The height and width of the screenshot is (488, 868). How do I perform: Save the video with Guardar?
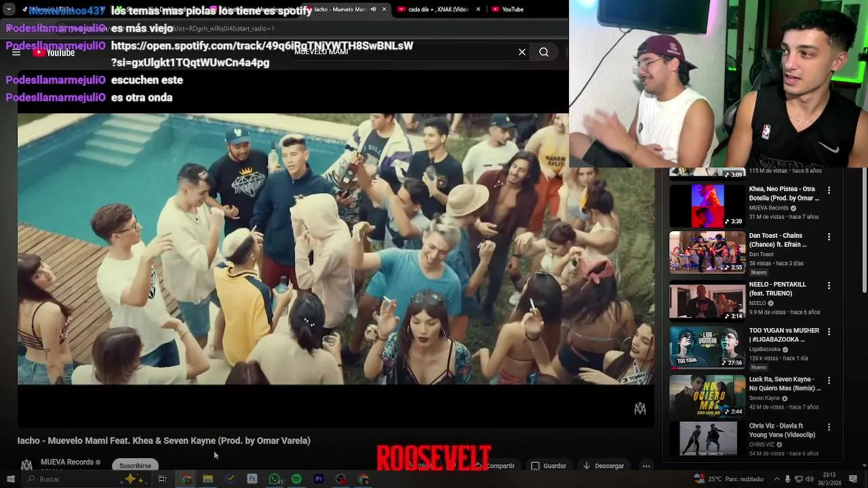pos(548,466)
